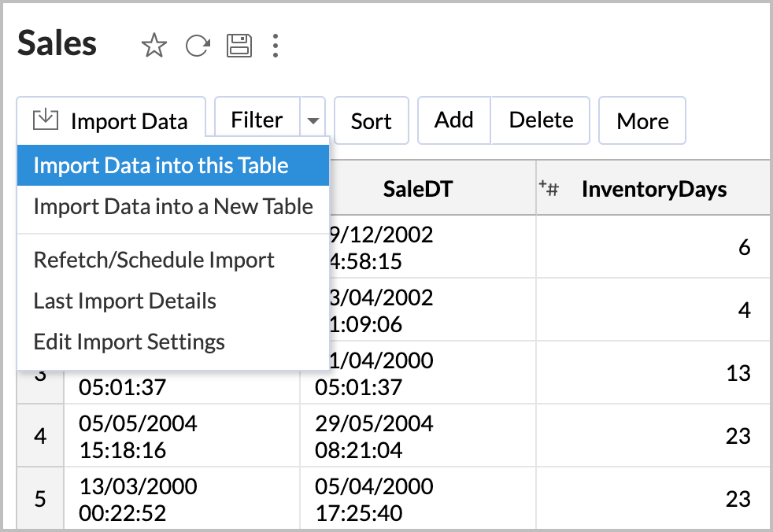Select row number 4
Image resolution: width=773 pixels, height=532 pixels.
click(x=39, y=435)
